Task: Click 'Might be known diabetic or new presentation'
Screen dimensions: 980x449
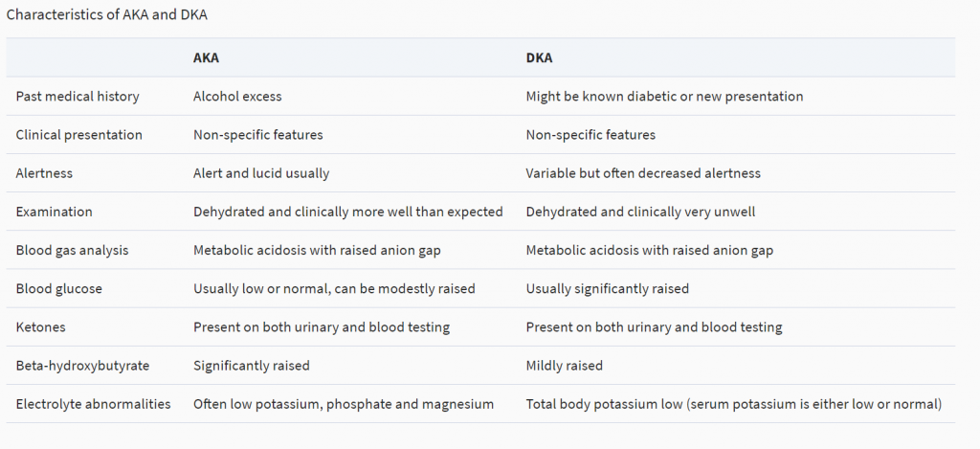Action: (664, 97)
